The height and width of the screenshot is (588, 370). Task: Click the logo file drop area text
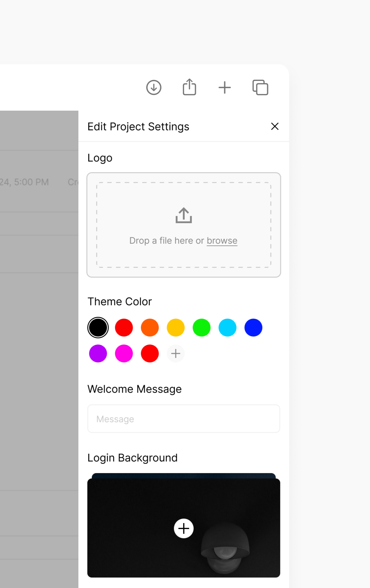point(183,240)
